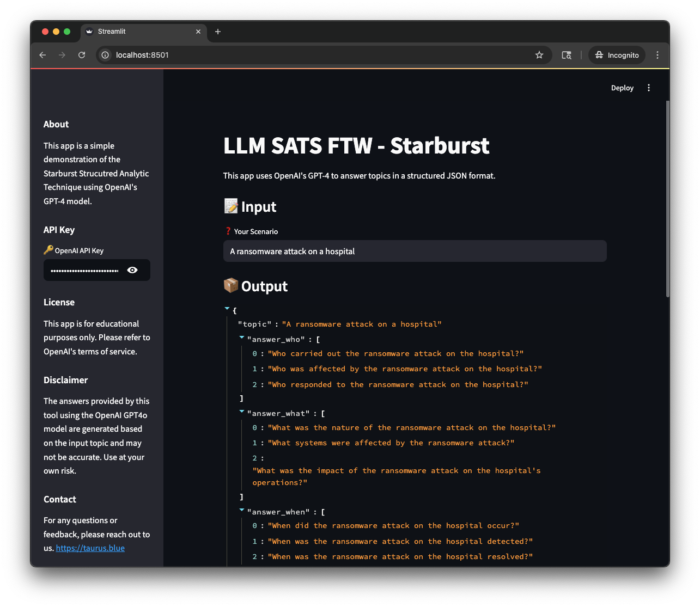Click the API Key heading in sidebar
Screen dimensions: 700x607
[59, 230]
